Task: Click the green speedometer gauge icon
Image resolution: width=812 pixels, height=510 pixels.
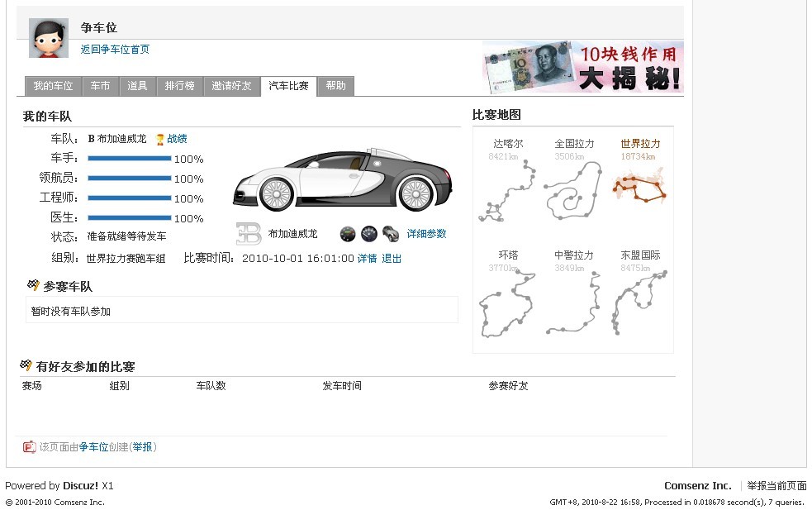Action: point(348,234)
